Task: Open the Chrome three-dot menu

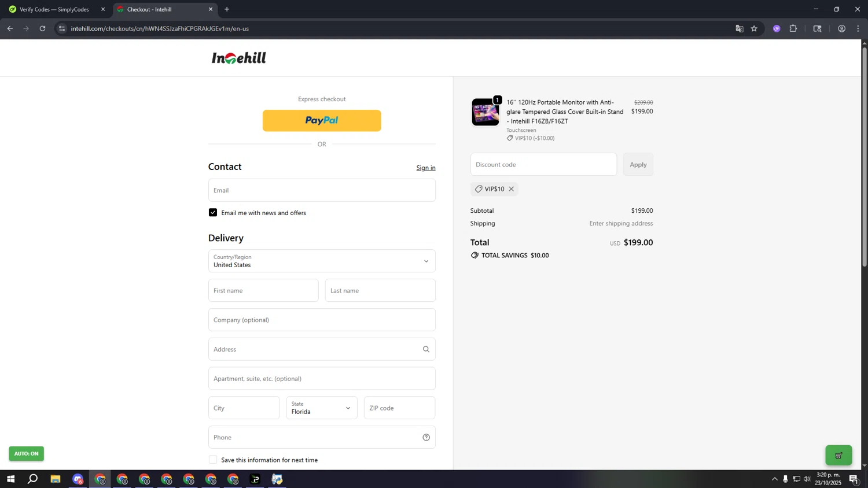Action: (x=858, y=28)
